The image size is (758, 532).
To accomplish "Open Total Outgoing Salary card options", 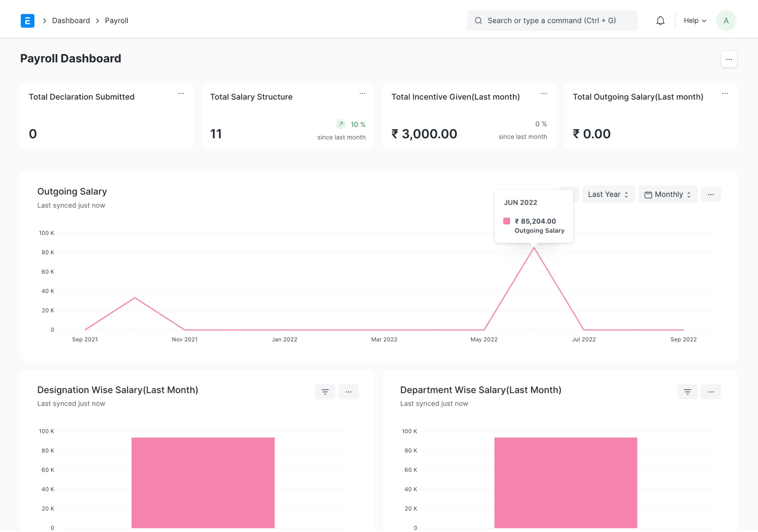I will 725,94.
